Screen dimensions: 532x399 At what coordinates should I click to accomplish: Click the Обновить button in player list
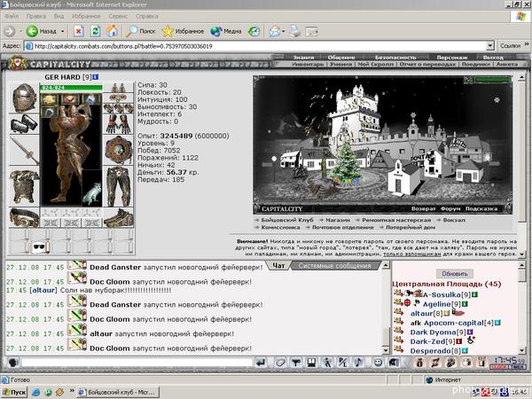pos(455,273)
